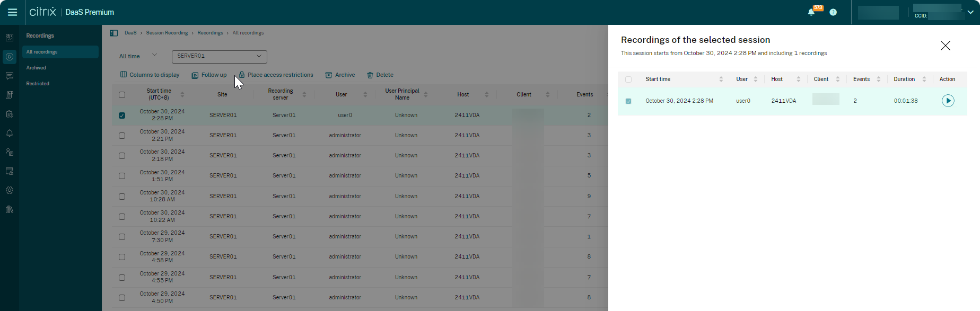Toggle select-all checkbox in side panel header
The width and height of the screenshot is (980, 311).
(628, 79)
